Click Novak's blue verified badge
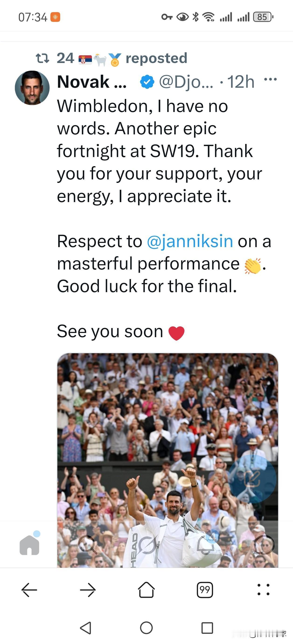This screenshot has height=644, width=293. pos(147,82)
